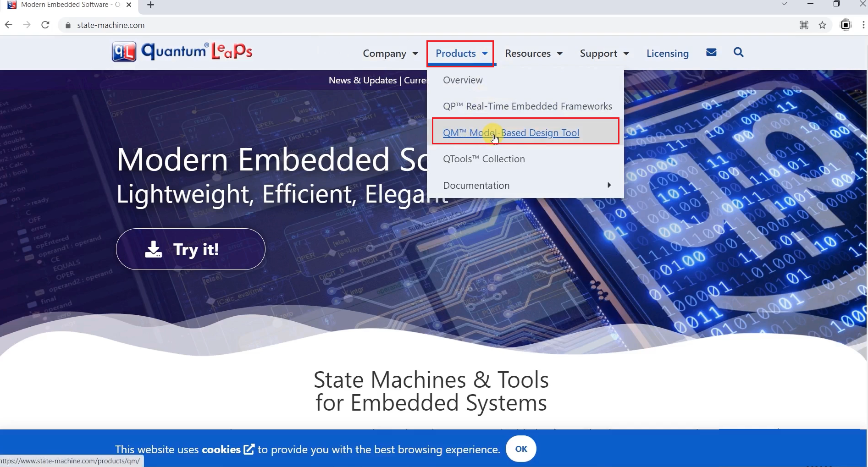
Task: Open a new browser tab
Action: [x=150, y=5]
